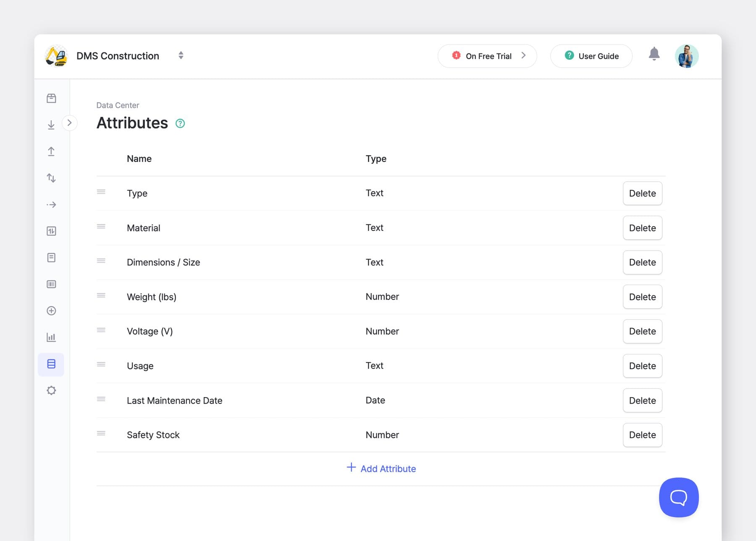Open the chat support bubble
The image size is (756, 541).
(678, 497)
